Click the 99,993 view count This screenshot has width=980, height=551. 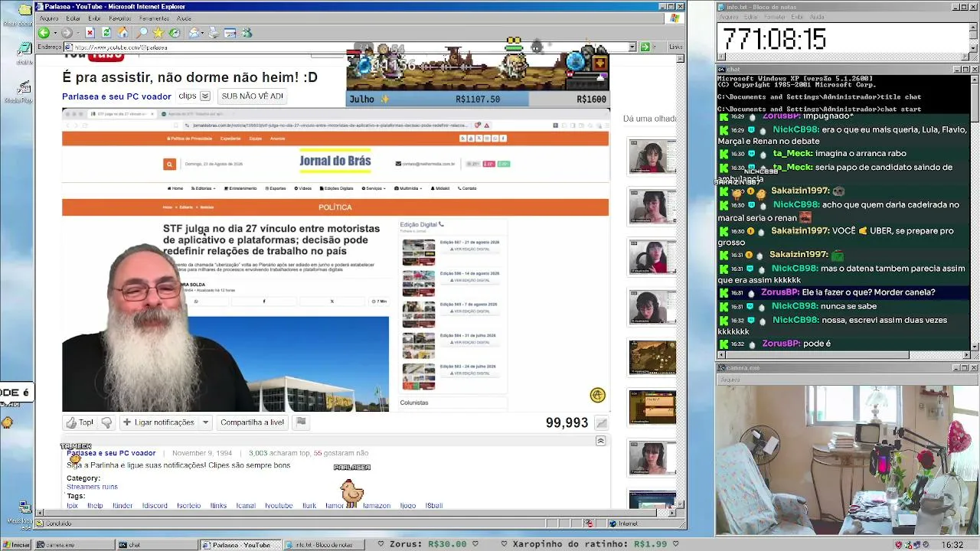[567, 423]
